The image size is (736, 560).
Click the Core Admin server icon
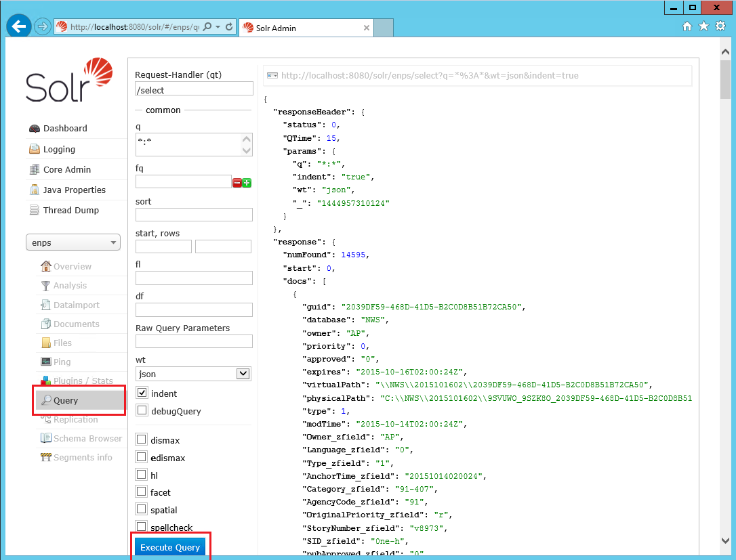[x=35, y=170]
